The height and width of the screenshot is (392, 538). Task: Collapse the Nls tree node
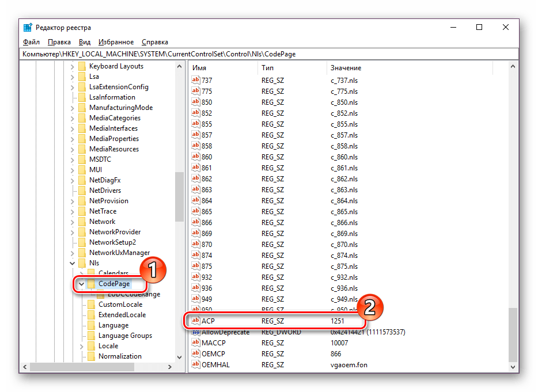[x=72, y=263]
